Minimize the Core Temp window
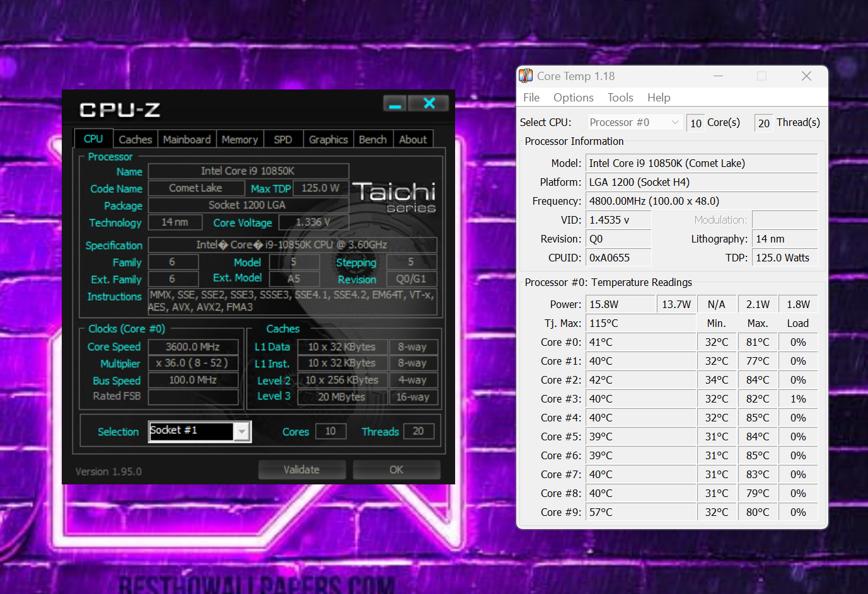Viewport: 868px width, 594px height. [x=718, y=76]
